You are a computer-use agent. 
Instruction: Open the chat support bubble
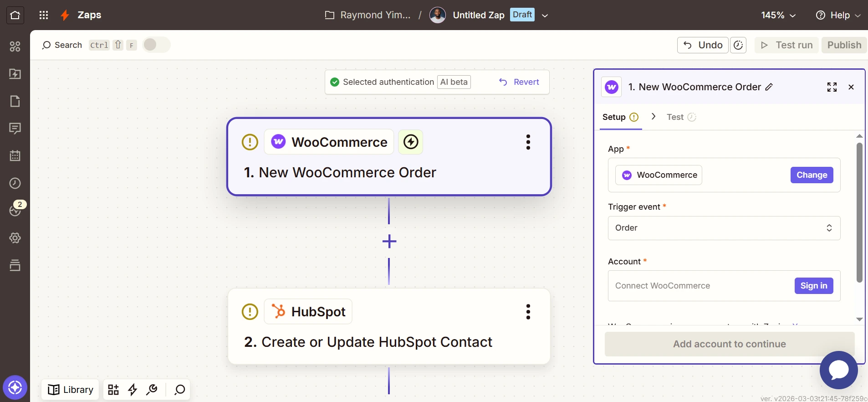tap(838, 370)
